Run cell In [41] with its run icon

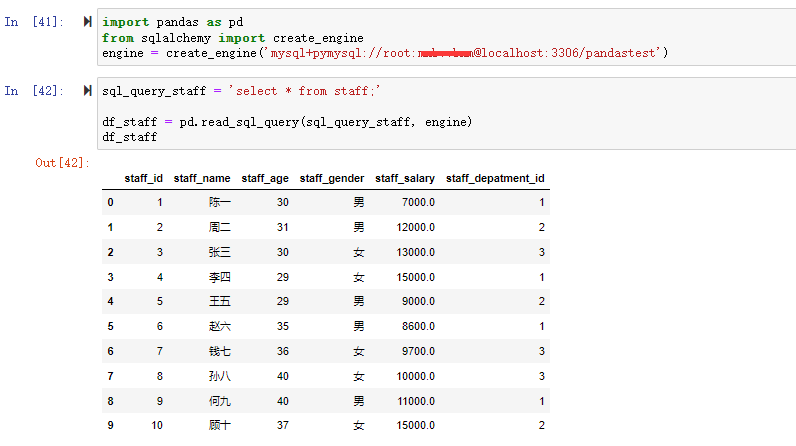pos(87,22)
